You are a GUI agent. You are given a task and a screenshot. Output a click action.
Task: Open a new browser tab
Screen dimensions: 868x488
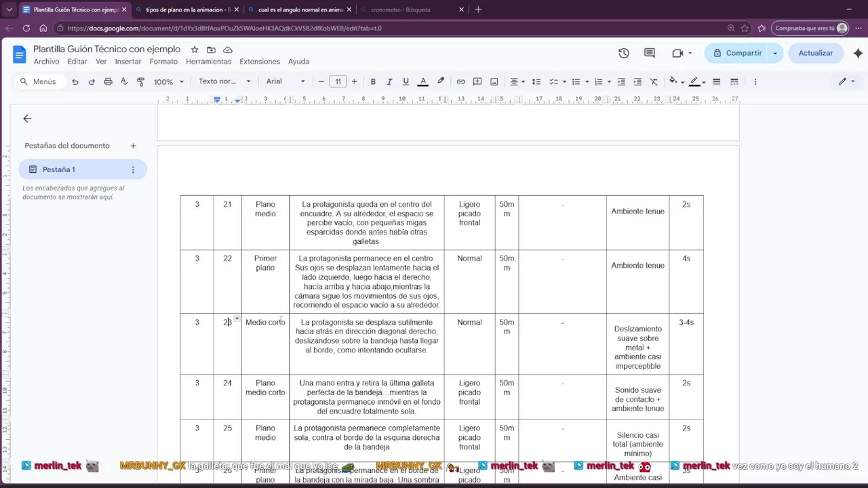(x=478, y=9)
